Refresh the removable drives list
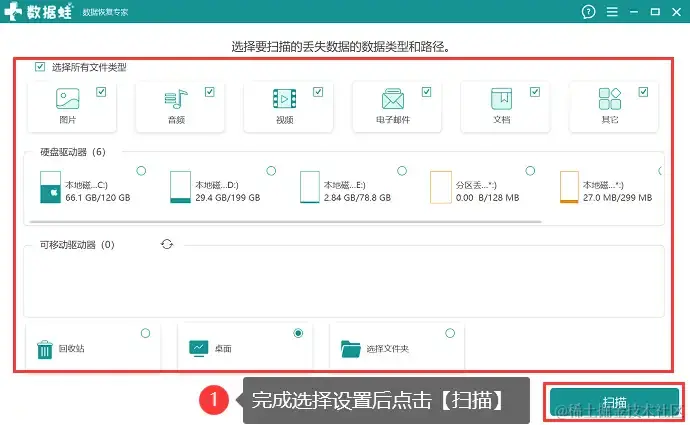Viewport: 690px width, 425px height. 167,244
